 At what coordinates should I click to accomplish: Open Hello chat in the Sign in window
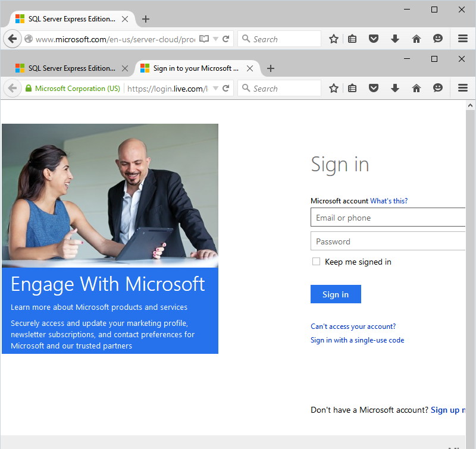438,88
